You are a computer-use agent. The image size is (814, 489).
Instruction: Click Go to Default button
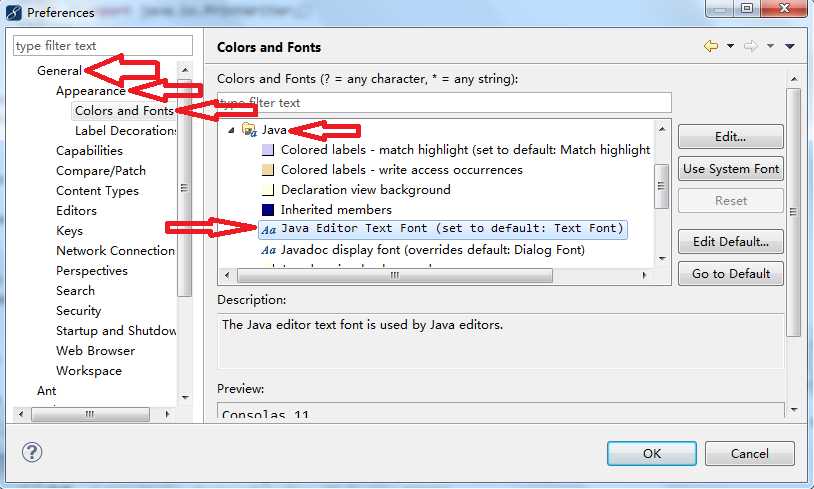[x=730, y=274]
